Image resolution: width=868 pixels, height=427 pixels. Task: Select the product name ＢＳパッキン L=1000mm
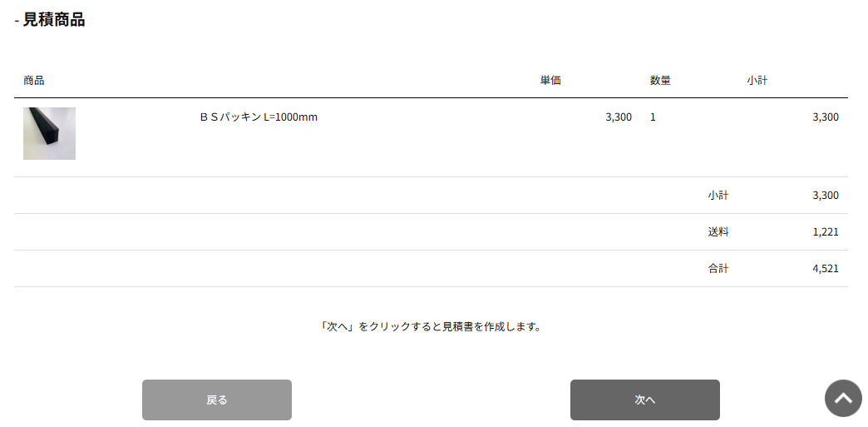coord(259,117)
